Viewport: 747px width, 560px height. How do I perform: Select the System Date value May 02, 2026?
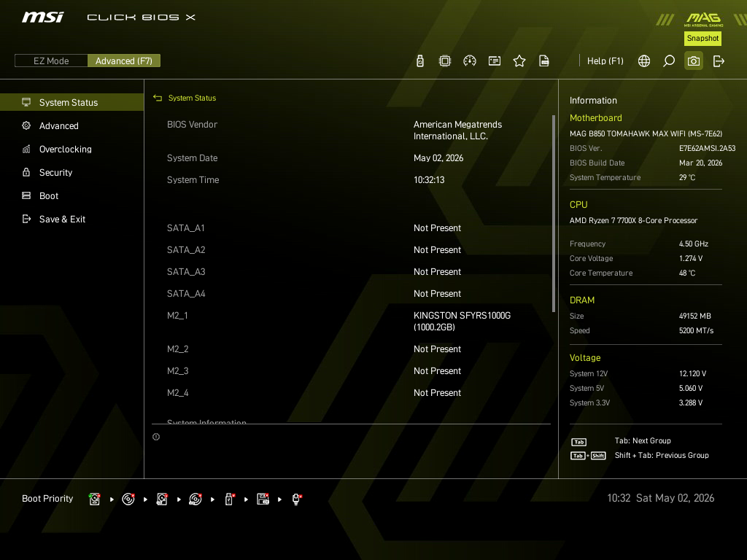(x=438, y=158)
